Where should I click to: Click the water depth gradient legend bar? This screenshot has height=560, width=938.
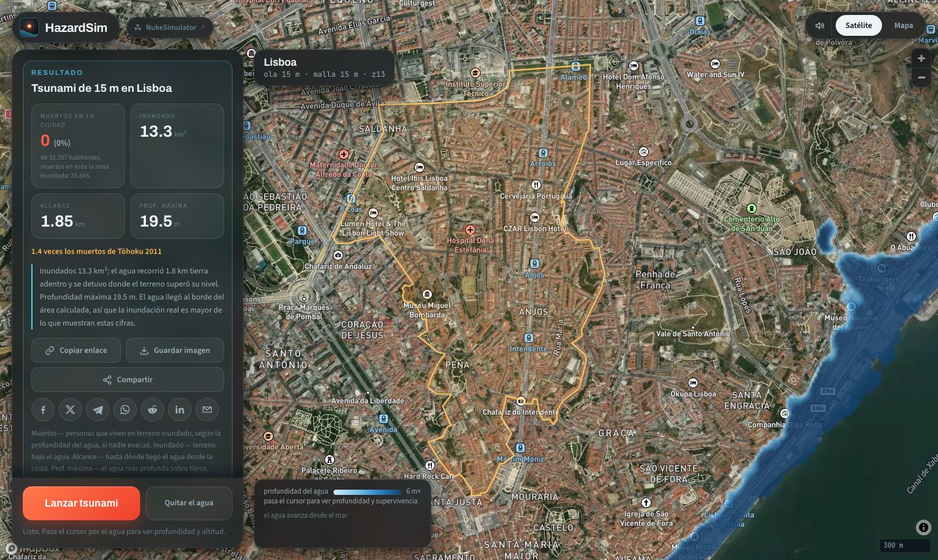(x=367, y=492)
